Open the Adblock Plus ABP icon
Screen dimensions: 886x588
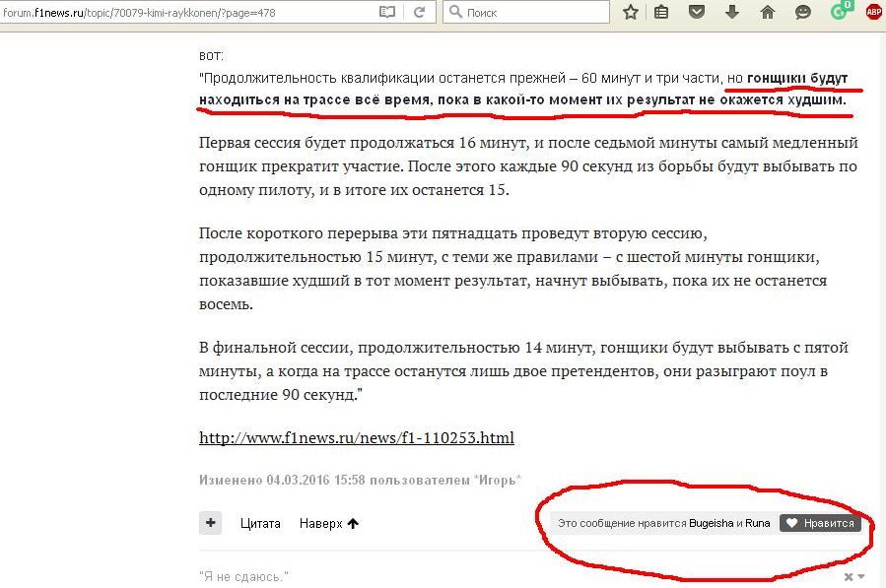[x=873, y=12]
